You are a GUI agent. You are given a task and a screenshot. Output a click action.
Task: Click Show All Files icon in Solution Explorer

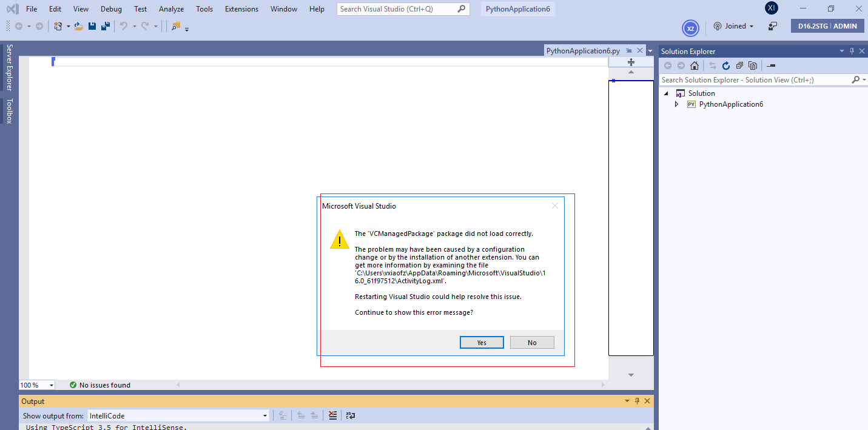pos(753,66)
